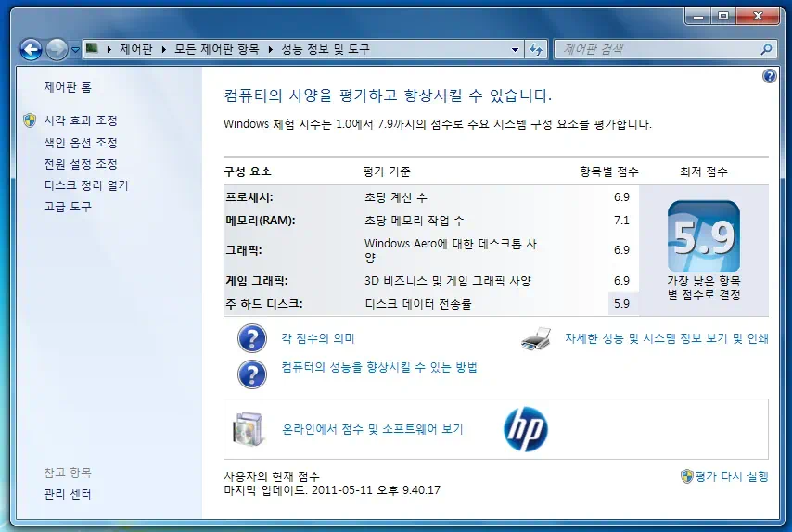Click the 주 하드 디스크 row label
This screenshot has height=532, width=792.
click(x=264, y=304)
